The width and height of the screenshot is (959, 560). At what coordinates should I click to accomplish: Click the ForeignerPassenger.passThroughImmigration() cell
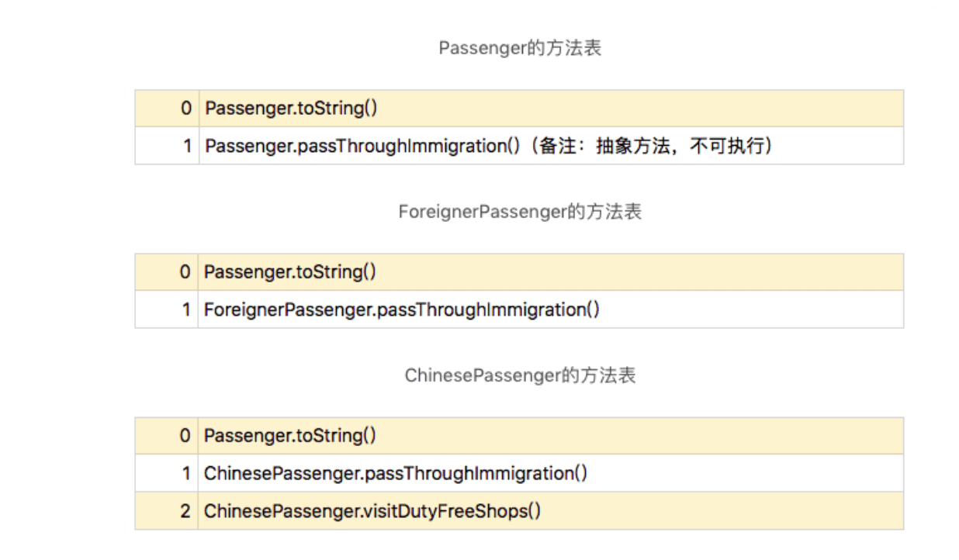pos(402,310)
